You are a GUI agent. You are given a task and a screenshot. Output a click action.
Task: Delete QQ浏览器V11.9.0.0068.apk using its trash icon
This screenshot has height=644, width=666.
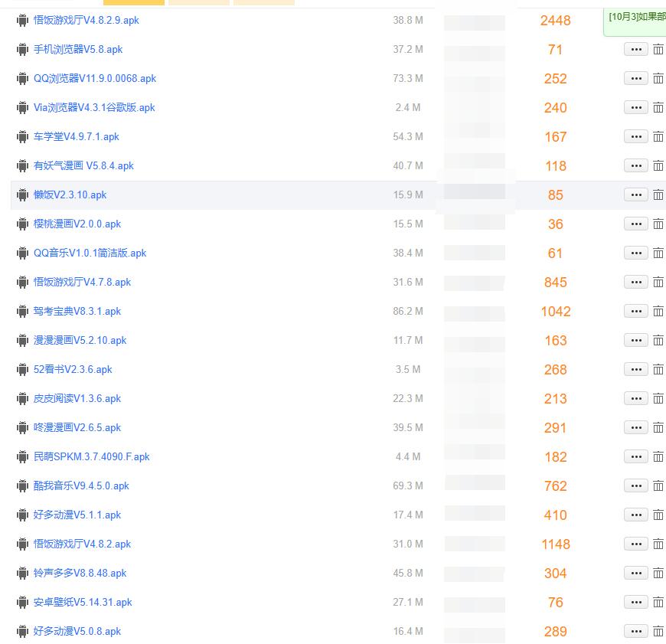click(x=658, y=78)
